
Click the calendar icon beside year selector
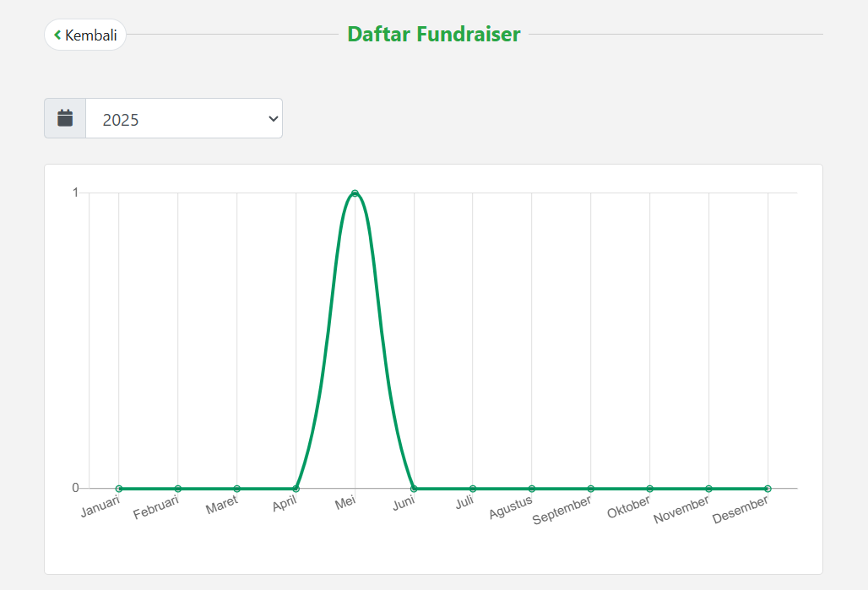coord(65,118)
